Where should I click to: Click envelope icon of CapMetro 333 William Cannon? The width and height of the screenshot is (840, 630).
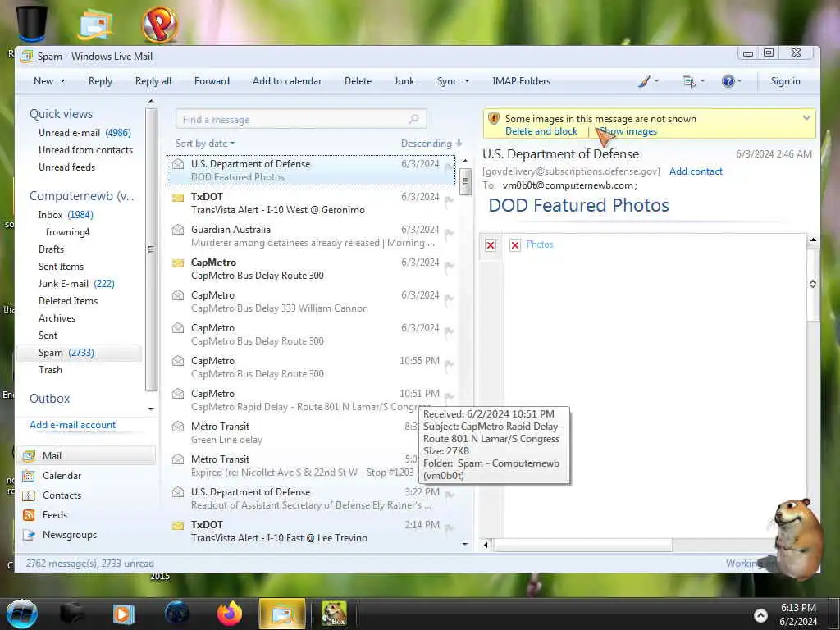(178, 295)
